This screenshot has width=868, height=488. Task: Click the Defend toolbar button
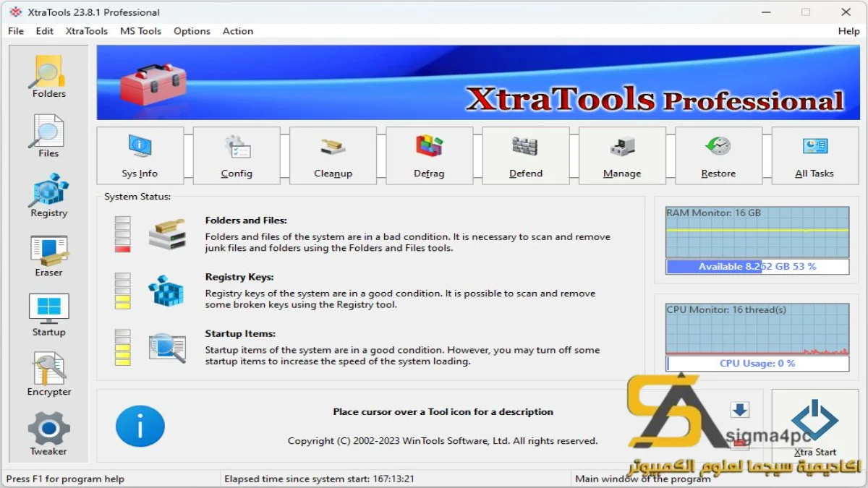pyautogui.click(x=526, y=155)
